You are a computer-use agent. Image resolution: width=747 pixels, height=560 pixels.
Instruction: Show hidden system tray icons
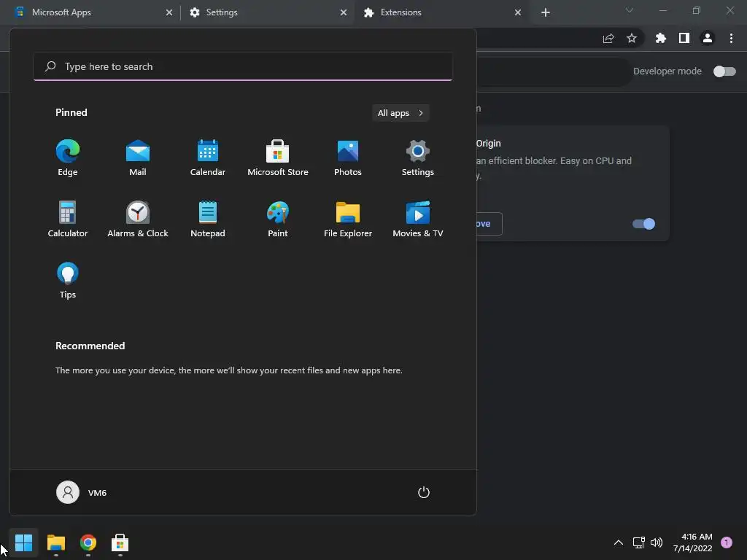coord(619,542)
